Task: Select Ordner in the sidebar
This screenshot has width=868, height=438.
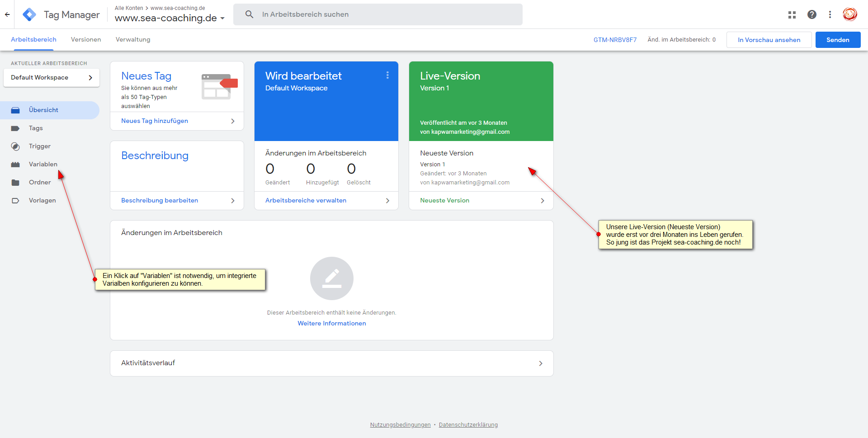Action: (40, 183)
